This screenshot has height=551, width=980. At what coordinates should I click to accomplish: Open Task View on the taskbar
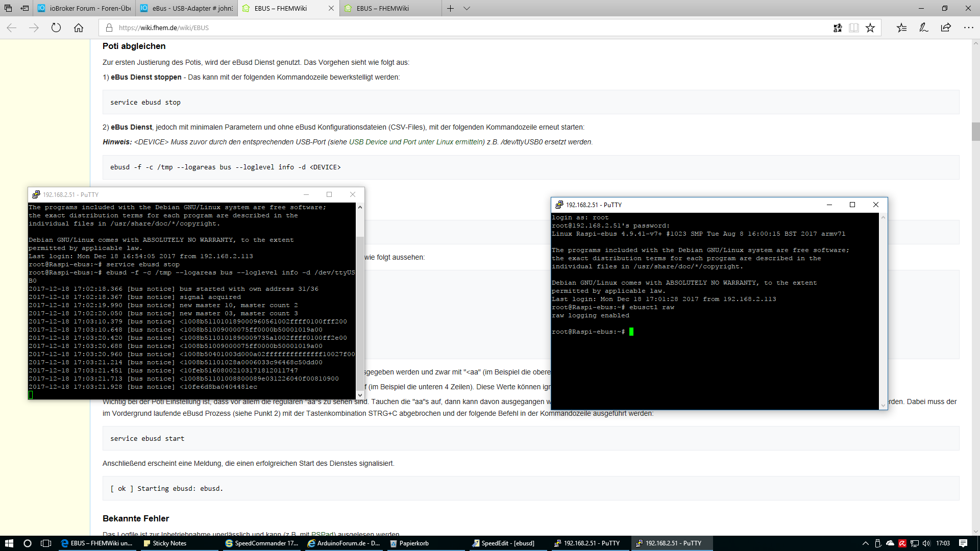pos(46,543)
